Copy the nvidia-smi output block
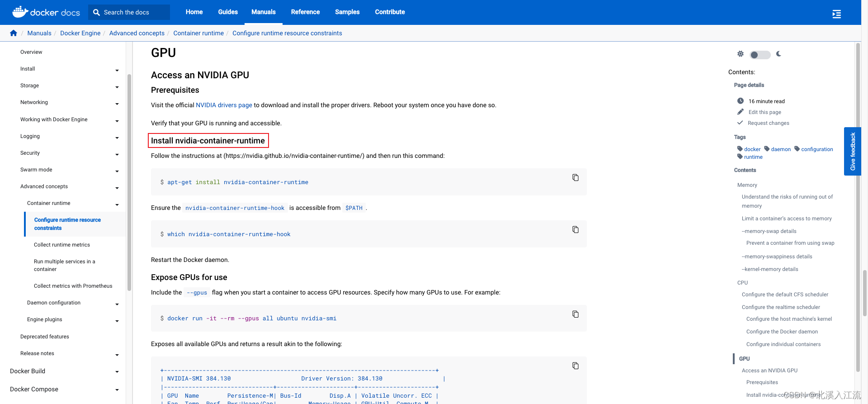Image resolution: width=868 pixels, height=404 pixels. click(576, 366)
